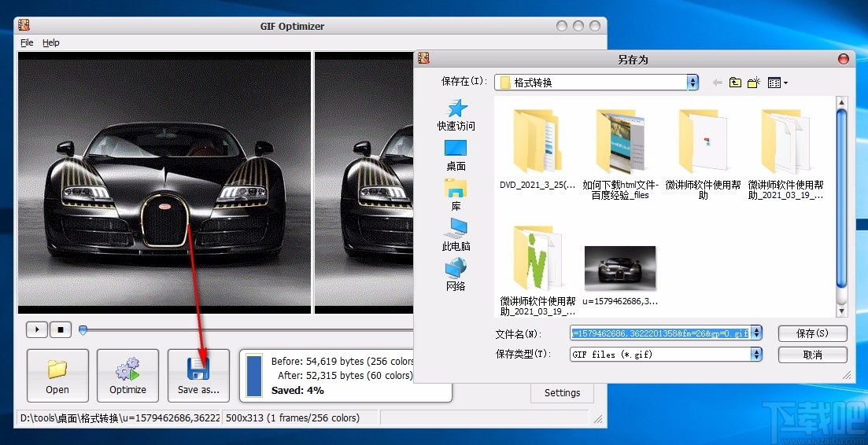Click the Saved: 4% text

(297, 390)
